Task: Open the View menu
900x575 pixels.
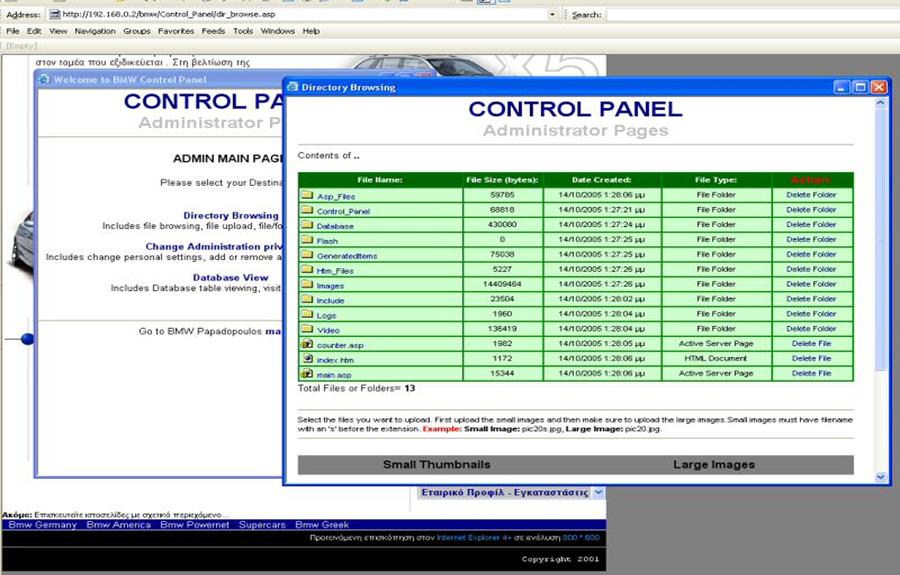Action: pos(58,31)
